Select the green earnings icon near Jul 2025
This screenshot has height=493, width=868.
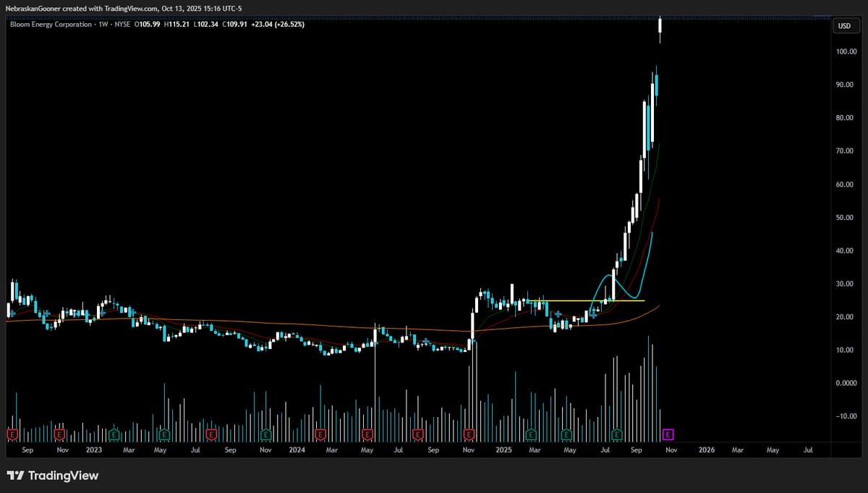[x=616, y=434]
